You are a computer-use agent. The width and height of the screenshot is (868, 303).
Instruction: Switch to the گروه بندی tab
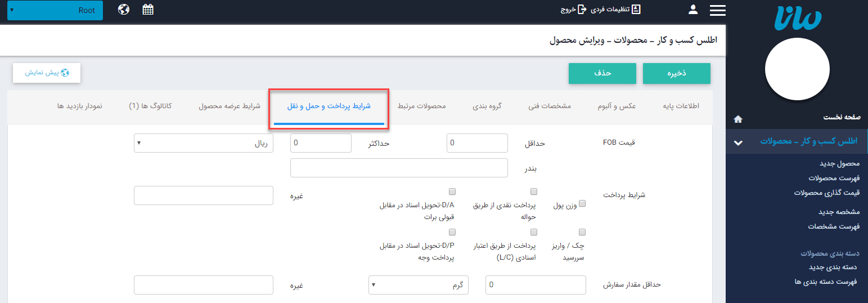tap(487, 106)
